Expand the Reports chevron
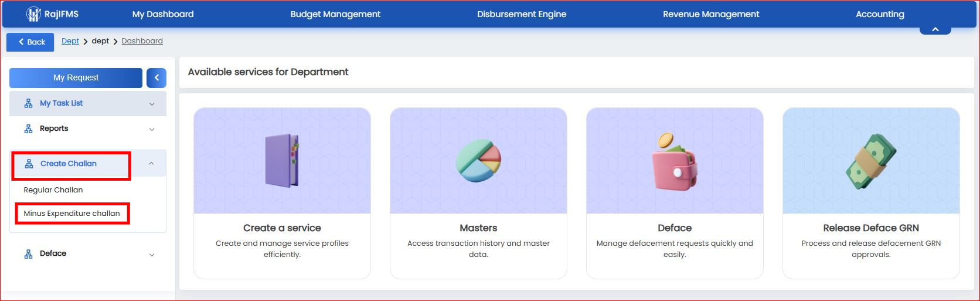 [x=152, y=129]
